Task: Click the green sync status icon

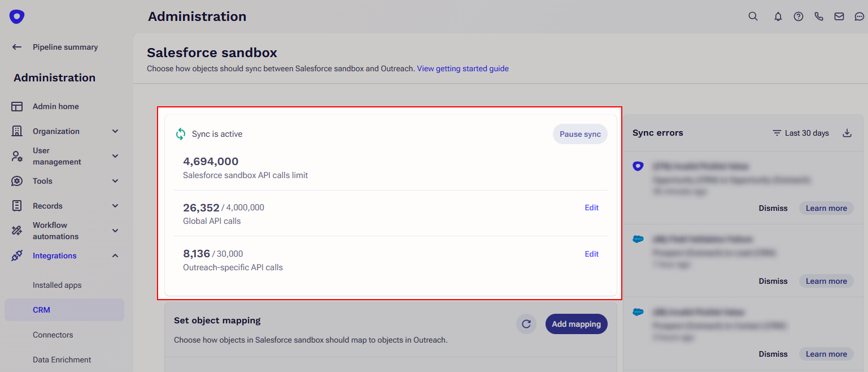Action: (x=181, y=134)
